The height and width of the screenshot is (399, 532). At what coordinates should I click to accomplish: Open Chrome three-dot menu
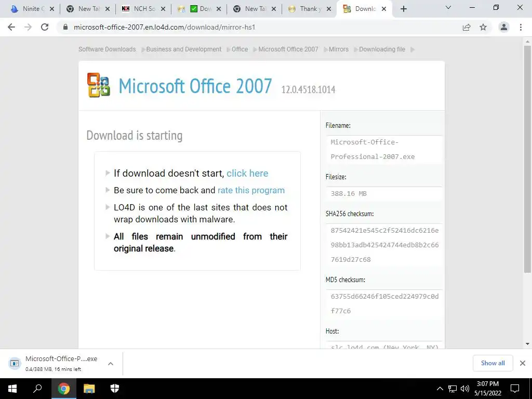coord(521,27)
